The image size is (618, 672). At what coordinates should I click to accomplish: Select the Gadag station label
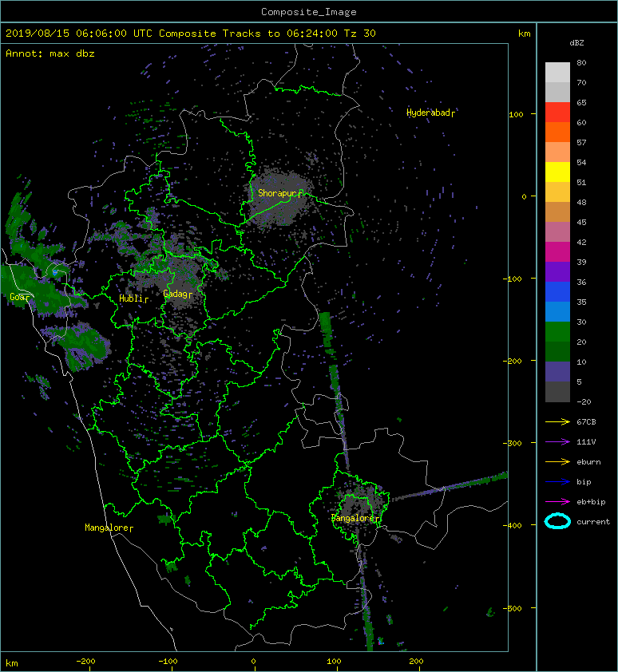pos(177,294)
